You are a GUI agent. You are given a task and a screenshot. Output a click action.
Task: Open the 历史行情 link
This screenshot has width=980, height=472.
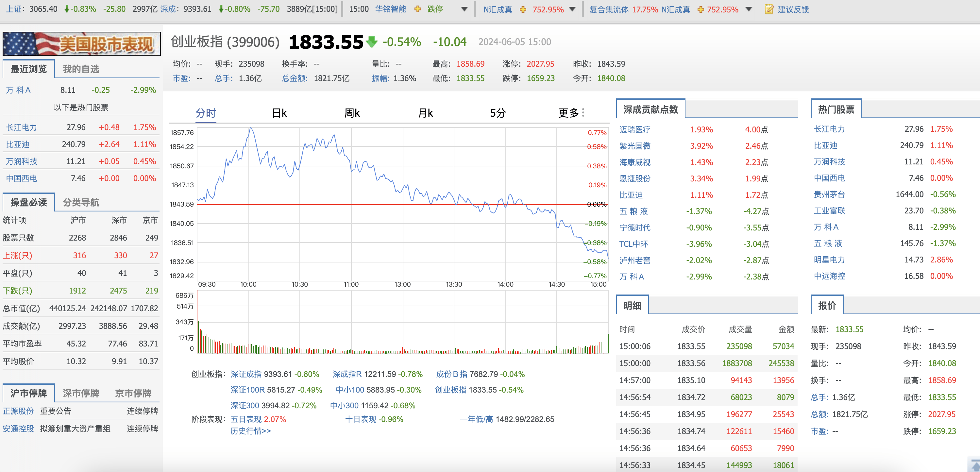[251, 431]
